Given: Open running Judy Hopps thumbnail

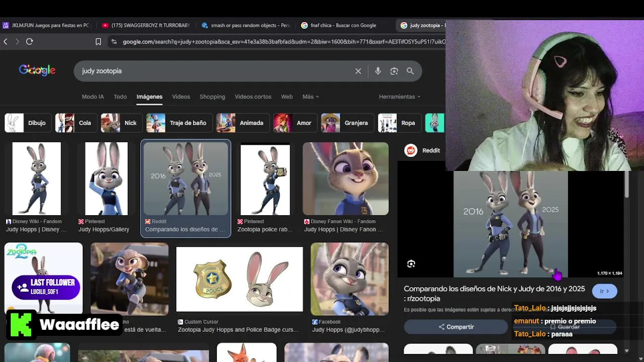Looking at the screenshot, I should click(129, 279).
